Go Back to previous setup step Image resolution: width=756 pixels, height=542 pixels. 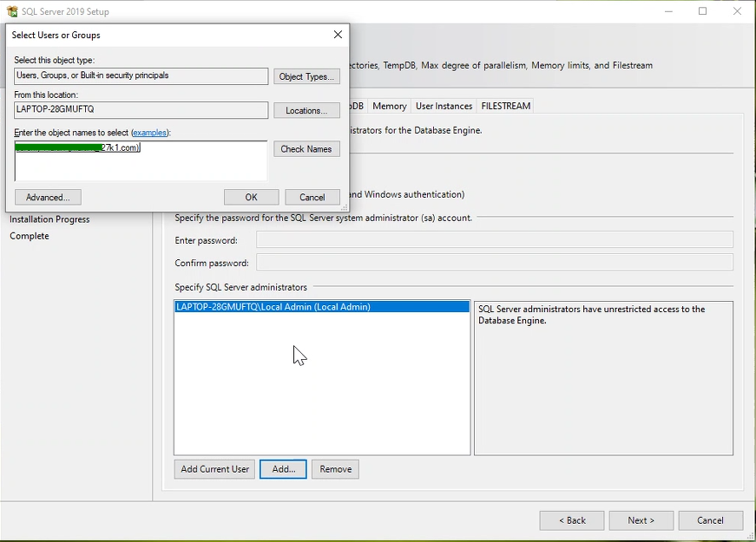tap(572, 520)
